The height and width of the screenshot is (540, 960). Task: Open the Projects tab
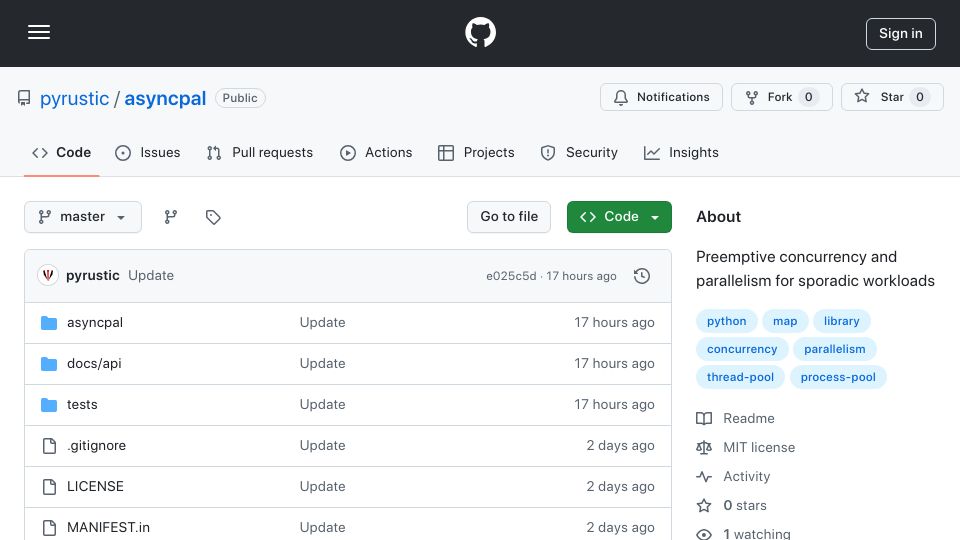click(x=476, y=152)
